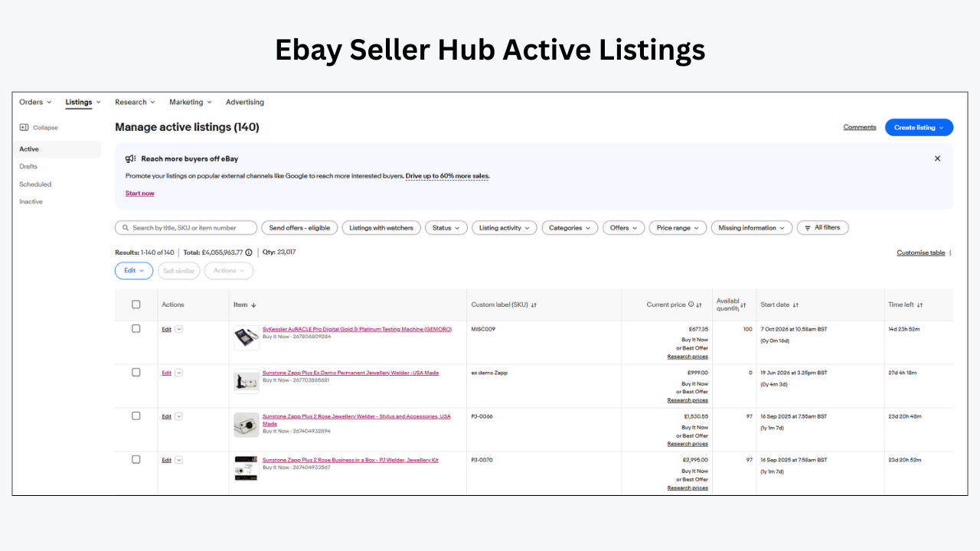Open the Research menu
This screenshot has height=551, width=980.
[x=135, y=102]
